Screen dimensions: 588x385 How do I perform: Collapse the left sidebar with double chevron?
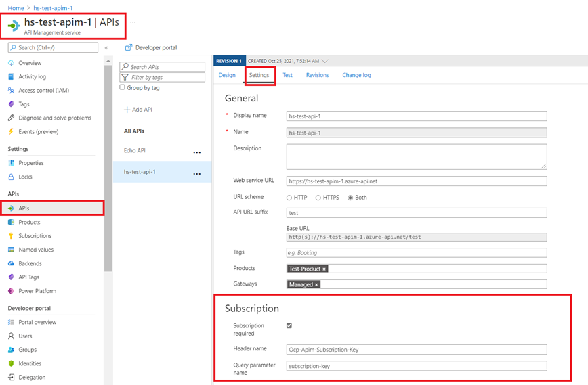tap(106, 48)
